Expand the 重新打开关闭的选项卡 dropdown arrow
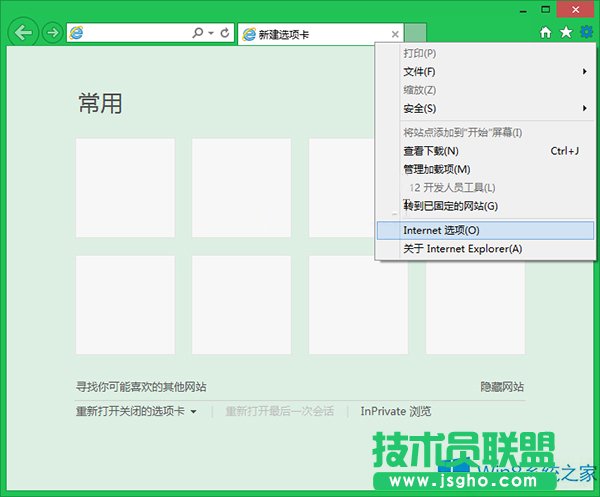Image resolution: width=600 pixels, height=497 pixels. pyautogui.click(x=194, y=412)
